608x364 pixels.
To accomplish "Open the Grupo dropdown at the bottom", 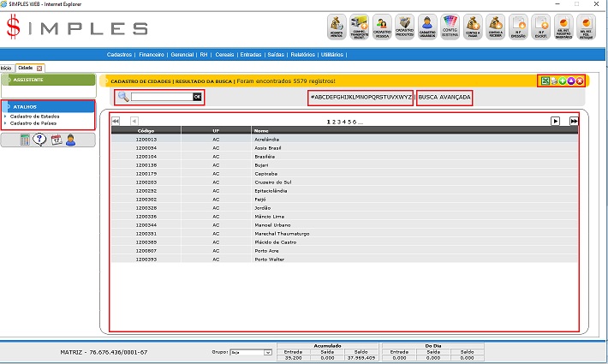I will tap(250, 352).
